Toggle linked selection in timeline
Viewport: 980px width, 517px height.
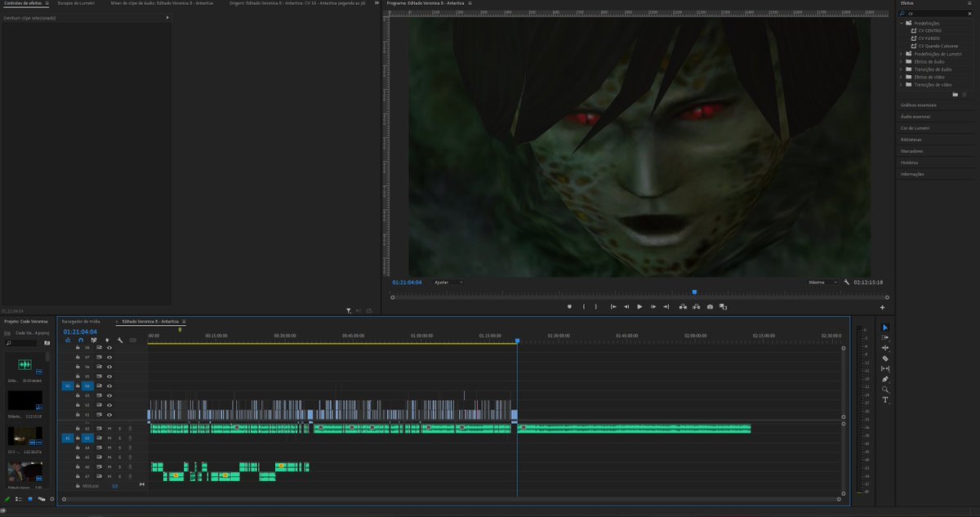(x=94, y=340)
